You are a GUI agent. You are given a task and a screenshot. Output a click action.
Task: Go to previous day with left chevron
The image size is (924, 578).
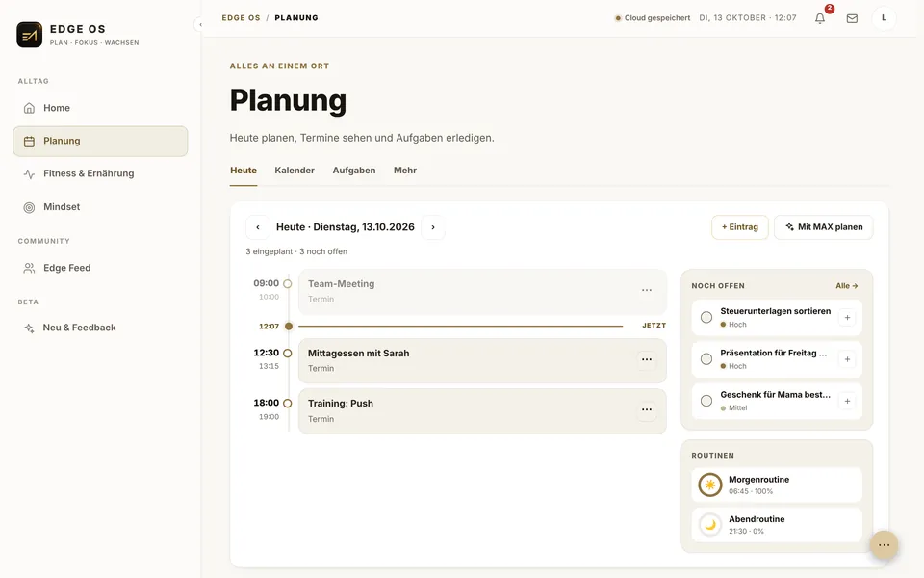click(x=258, y=227)
